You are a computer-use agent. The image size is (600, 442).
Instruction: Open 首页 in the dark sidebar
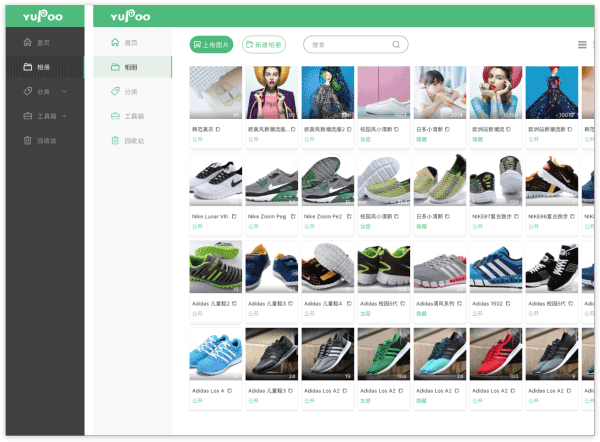pos(45,42)
